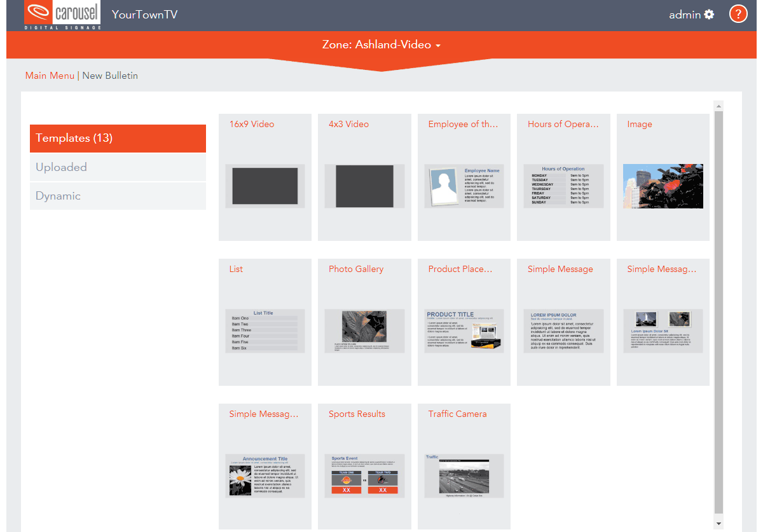Open the Traffic Camera template

(x=464, y=466)
